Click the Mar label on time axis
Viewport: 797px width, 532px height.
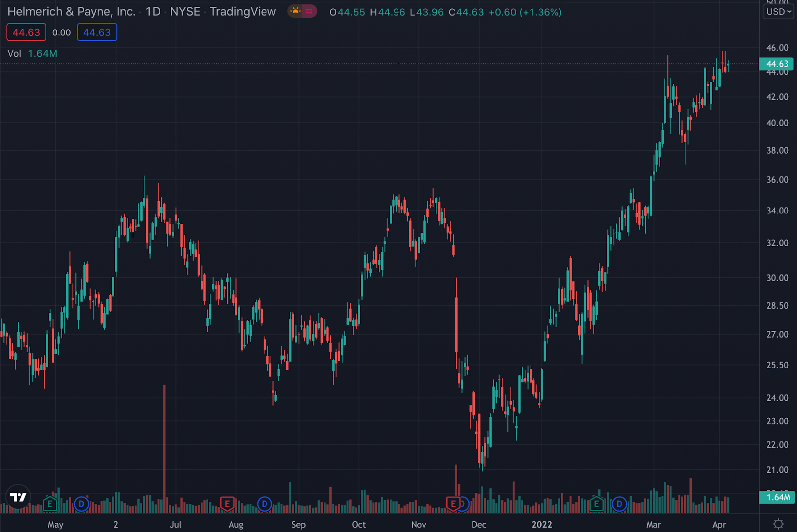coord(653,525)
